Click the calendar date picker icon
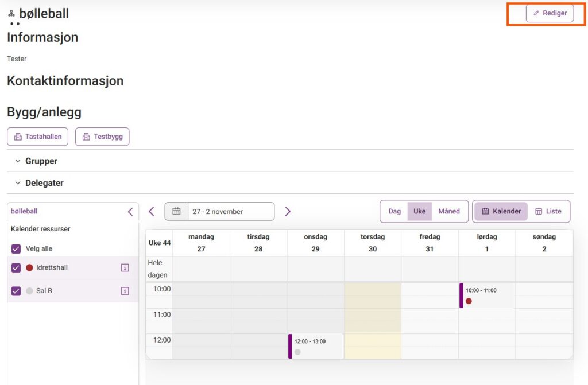The height and width of the screenshot is (385, 588). click(176, 211)
